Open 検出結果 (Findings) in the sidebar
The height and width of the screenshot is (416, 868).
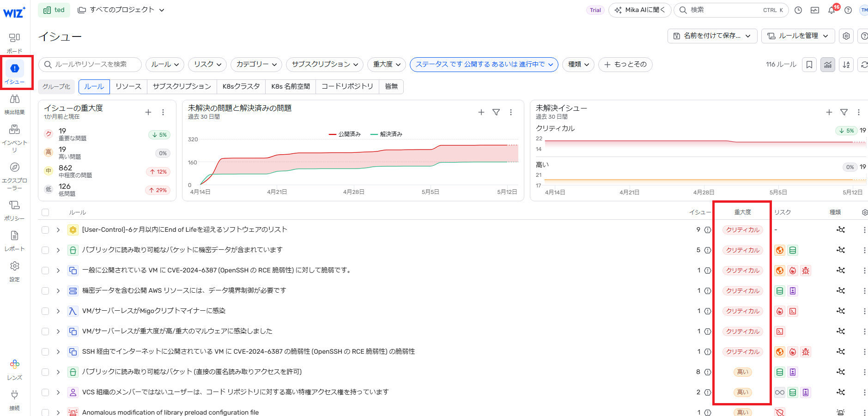click(14, 99)
